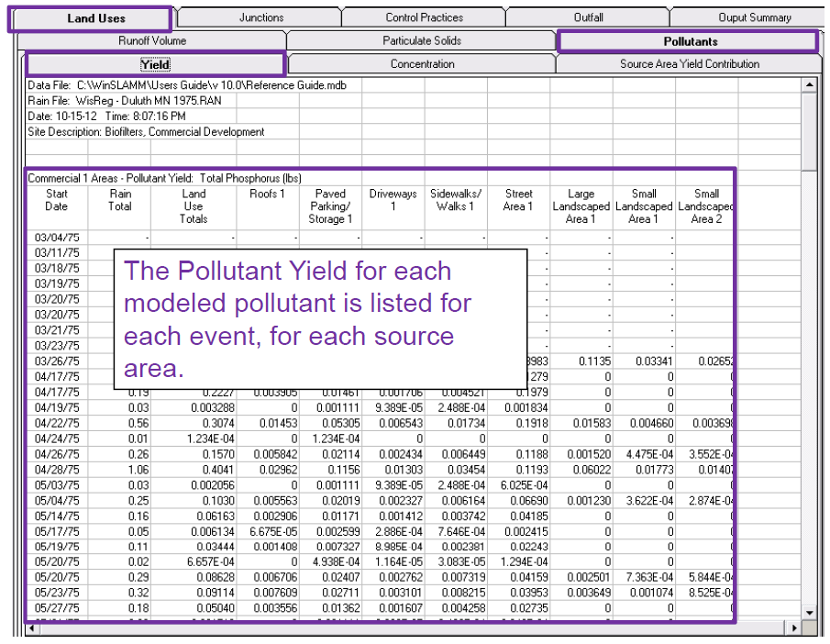Select the Pollutants tab
830x644 pixels.
(x=690, y=41)
